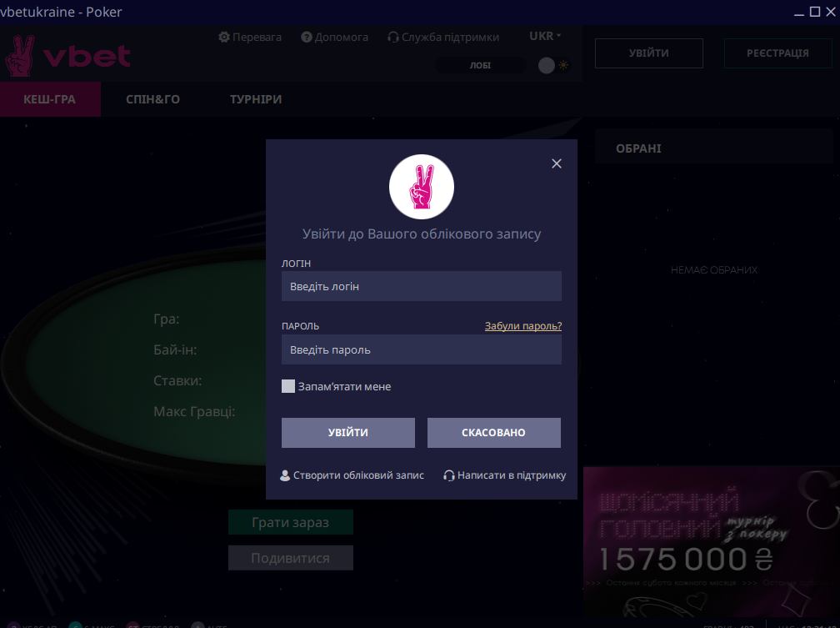
Task: Check the Запам'ятати мене checkbox
Action: [288, 386]
